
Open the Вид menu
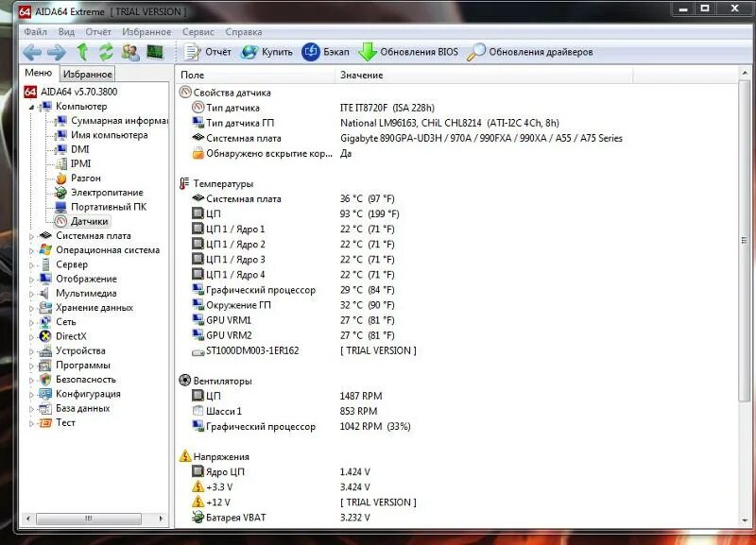coord(66,32)
